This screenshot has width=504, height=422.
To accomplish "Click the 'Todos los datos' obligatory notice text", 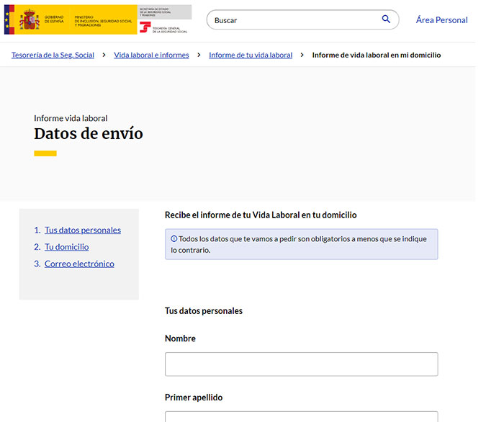I will 299,244.
